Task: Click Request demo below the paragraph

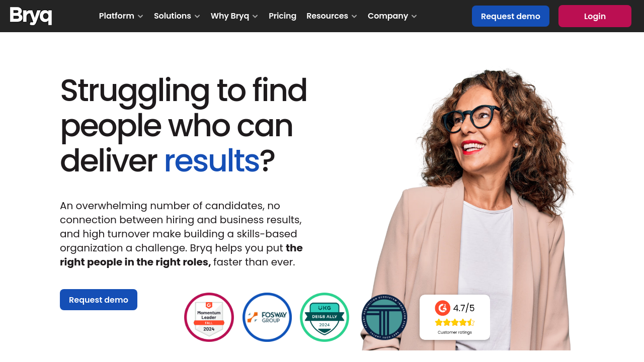Action: 99,300
